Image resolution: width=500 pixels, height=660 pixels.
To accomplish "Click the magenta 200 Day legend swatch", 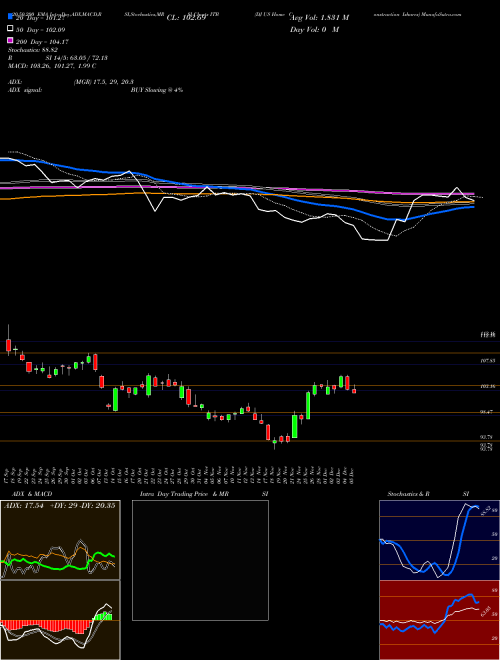I will click(x=10, y=41).
